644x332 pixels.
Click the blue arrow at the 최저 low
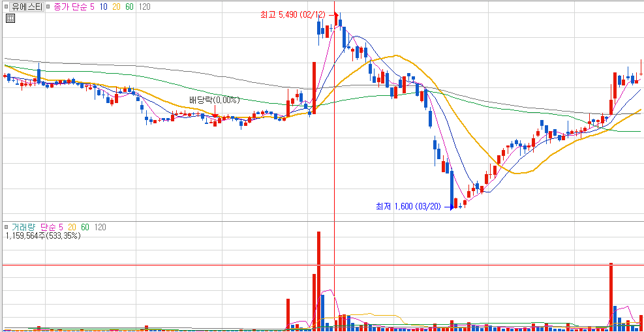click(448, 207)
